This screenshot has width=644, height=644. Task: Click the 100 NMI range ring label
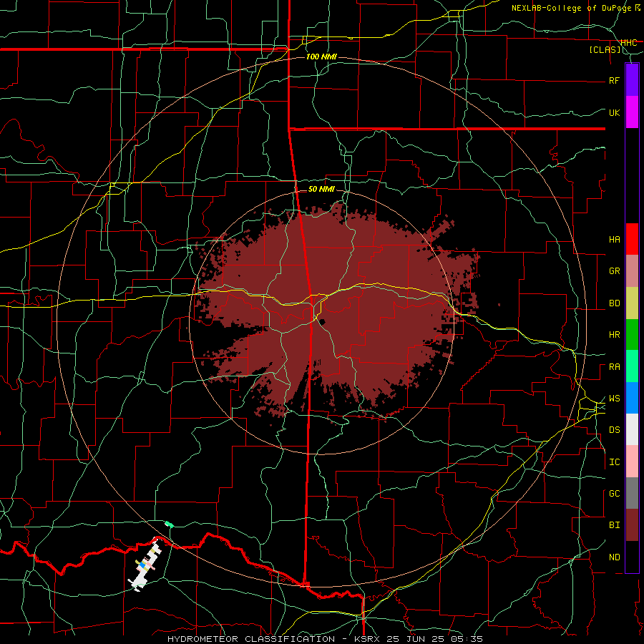(x=321, y=57)
